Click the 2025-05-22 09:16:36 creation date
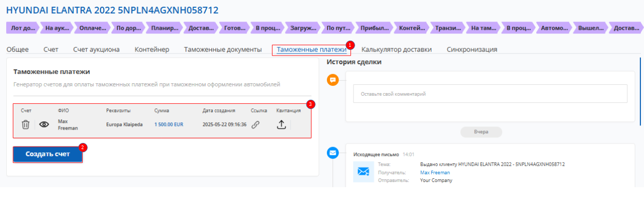This screenshot has height=199, width=644. point(225,124)
